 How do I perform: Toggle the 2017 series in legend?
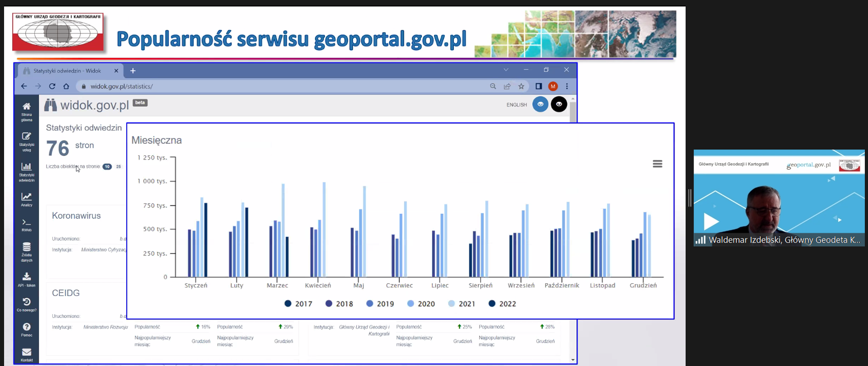[298, 304]
